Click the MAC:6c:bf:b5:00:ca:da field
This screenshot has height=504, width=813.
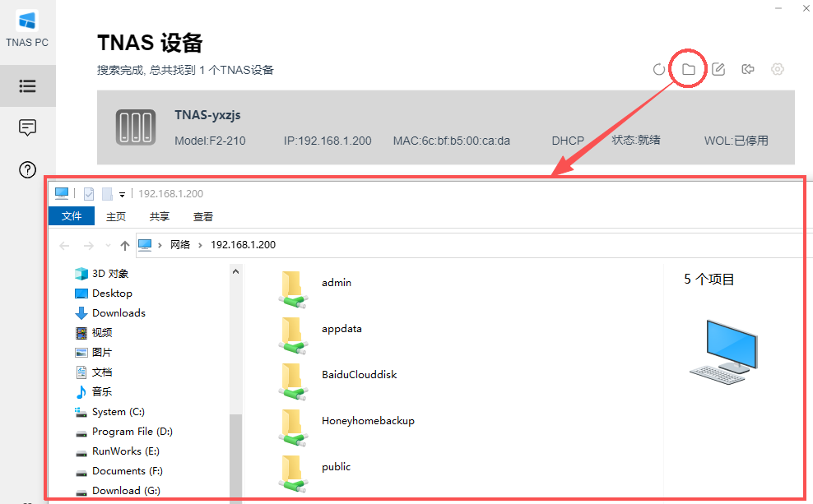452,141
